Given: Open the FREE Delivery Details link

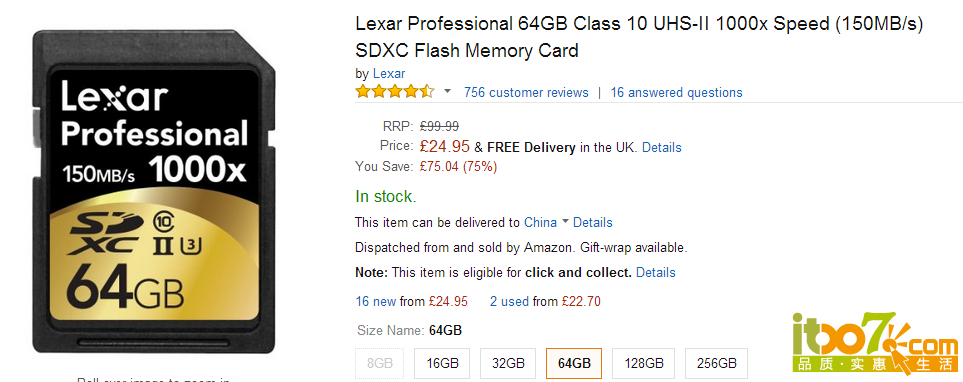Looking at the screenshot, I should (x=661, y=147).
